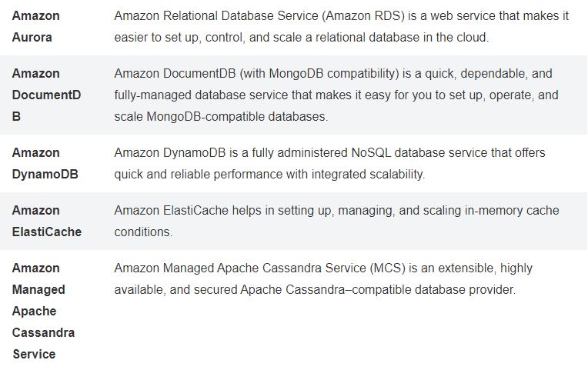This screenshot has width=588, height=370.
Task: Click 'scale MongoDB-compatible databases' line
Action: [221, 117]
